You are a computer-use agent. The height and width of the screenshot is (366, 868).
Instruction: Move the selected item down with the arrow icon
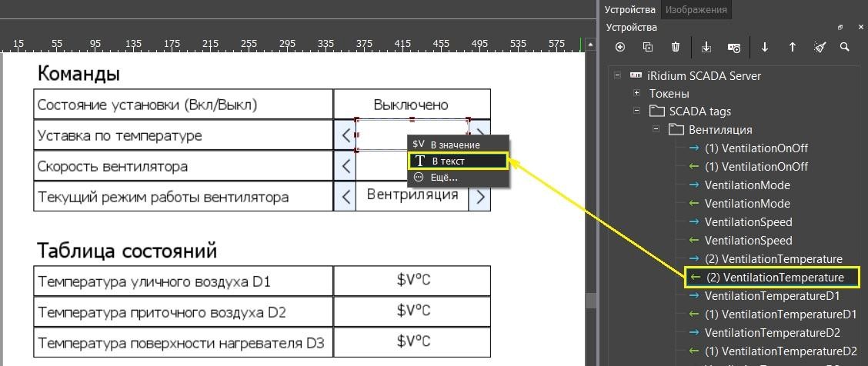coord(765,47)
